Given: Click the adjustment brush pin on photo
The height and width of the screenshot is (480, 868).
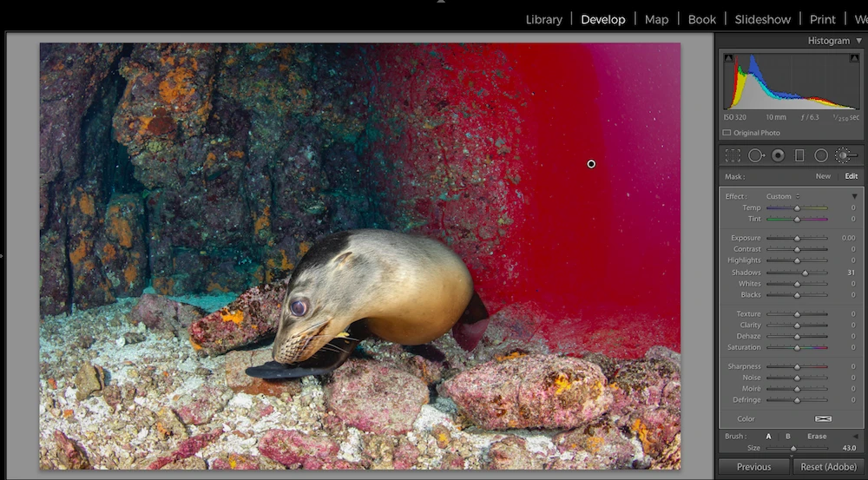Looking at the screenshot, I should click(591, 164).
